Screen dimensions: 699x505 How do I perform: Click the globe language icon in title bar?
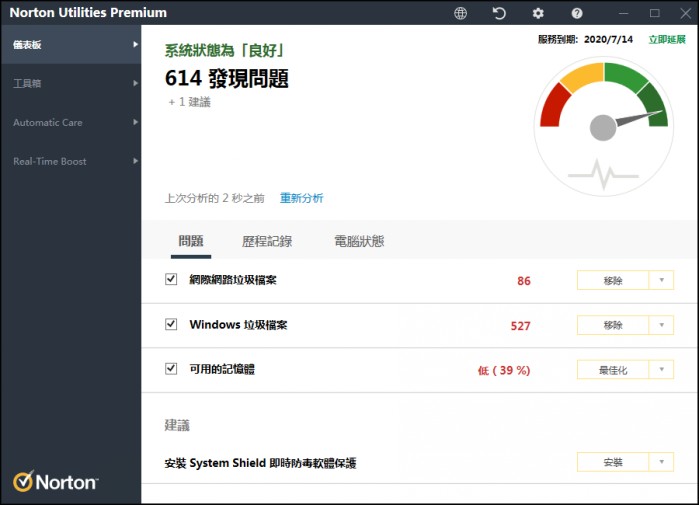(460, 13)
